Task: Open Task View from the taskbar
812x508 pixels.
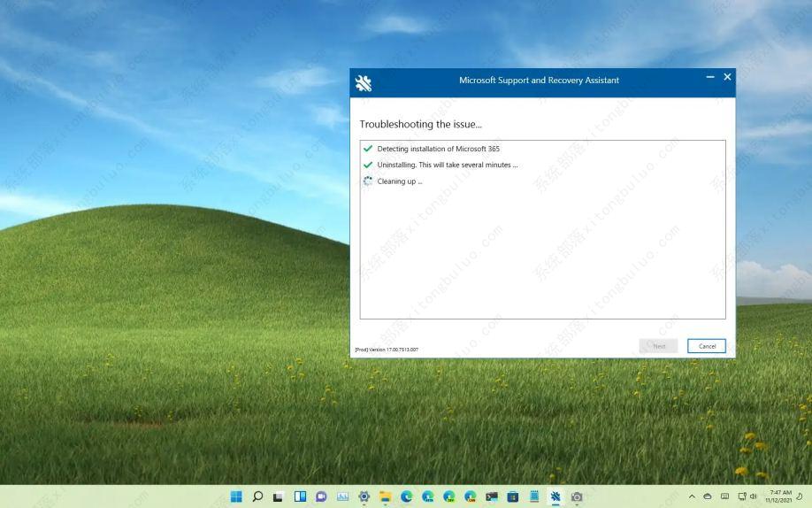Action: (279, 497)
